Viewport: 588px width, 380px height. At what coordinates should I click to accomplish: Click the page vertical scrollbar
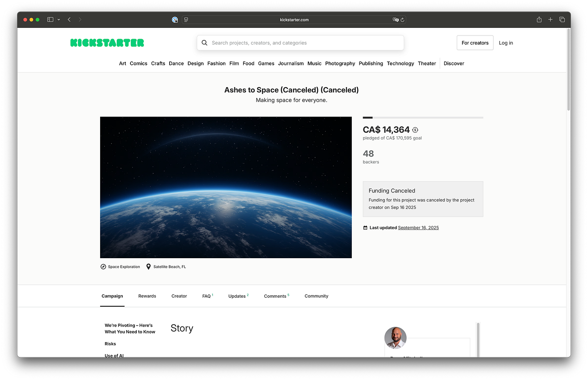tap(569, 69)
